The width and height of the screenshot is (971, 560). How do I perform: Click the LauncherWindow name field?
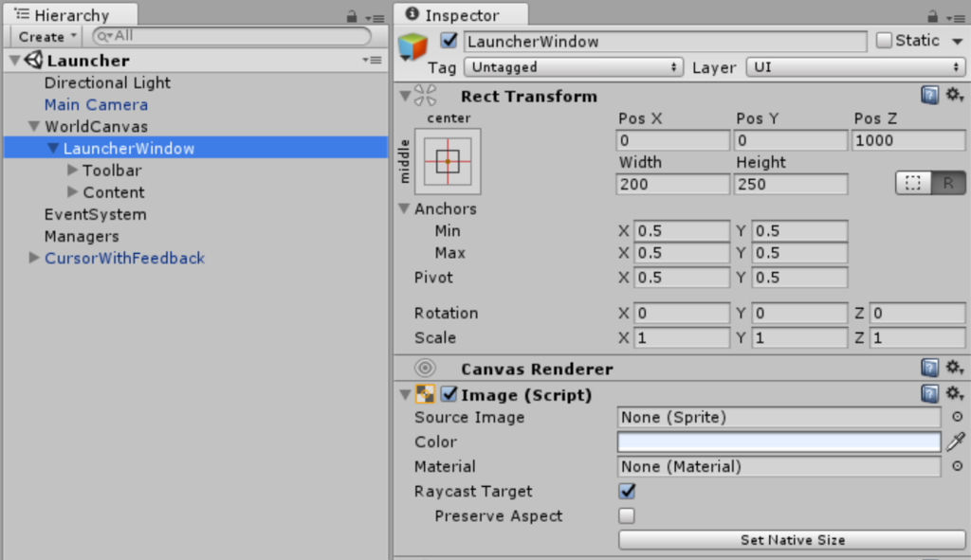(665, 42)
